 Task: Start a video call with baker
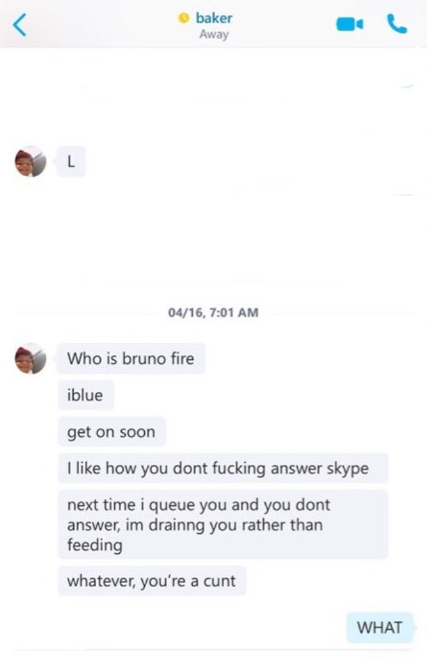click(349, 24)
